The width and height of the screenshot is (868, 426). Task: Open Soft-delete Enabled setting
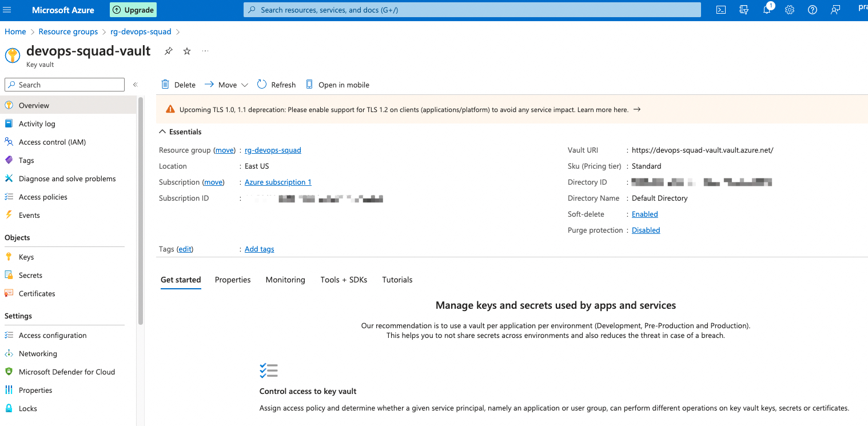[x=644, y=214]
